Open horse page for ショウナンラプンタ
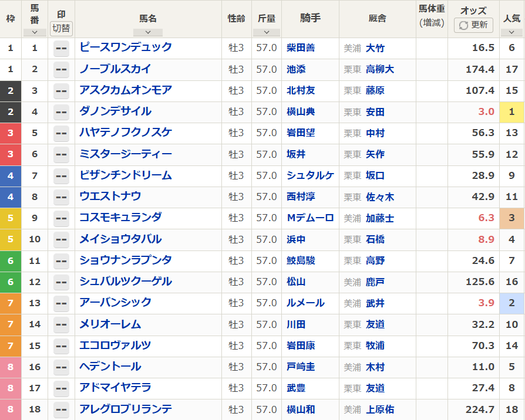Screen dimensions: 525x420 pos(126,260)
